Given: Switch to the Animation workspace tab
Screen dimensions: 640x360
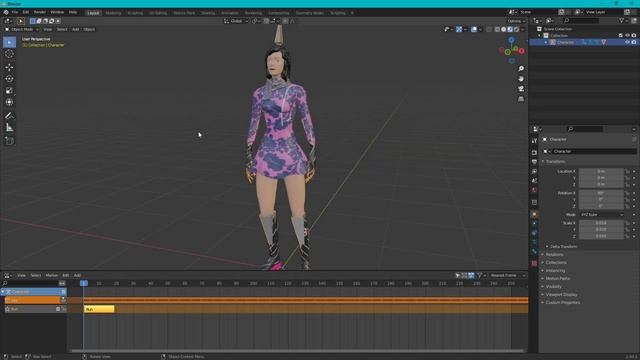Looking at the screenshot, I should click(x=230, y=13).
